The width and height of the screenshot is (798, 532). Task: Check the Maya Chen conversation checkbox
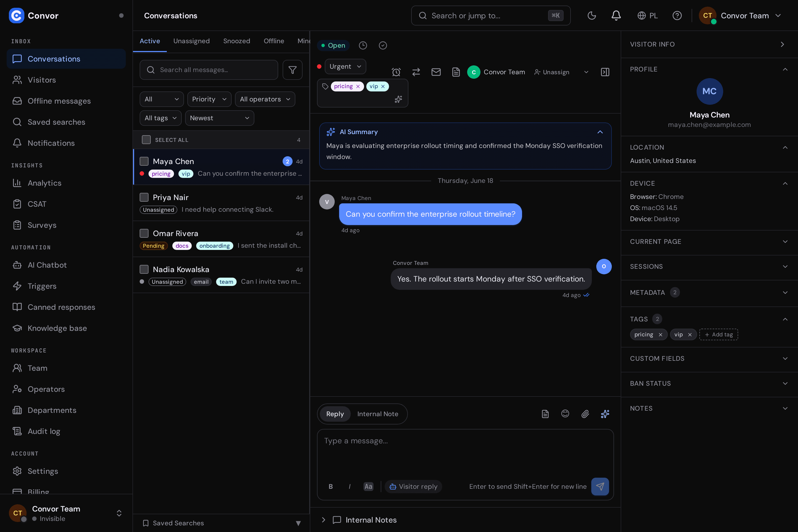click(x=144, y=161)
